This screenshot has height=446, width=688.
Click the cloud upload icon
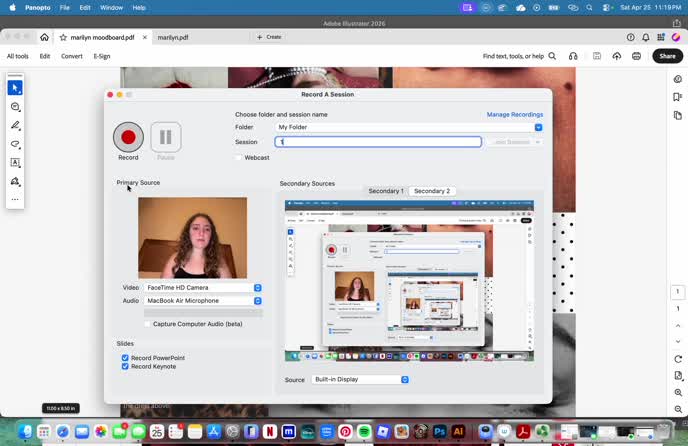coord(616,56)
